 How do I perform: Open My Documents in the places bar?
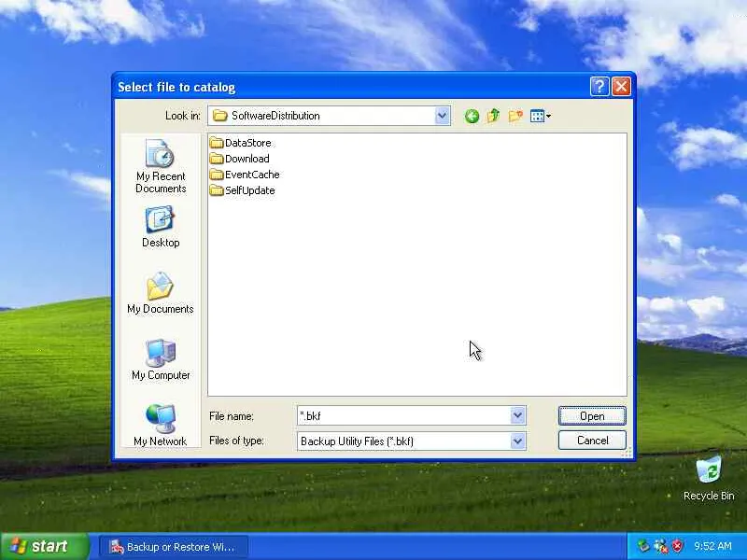click(x=161, y=293)
